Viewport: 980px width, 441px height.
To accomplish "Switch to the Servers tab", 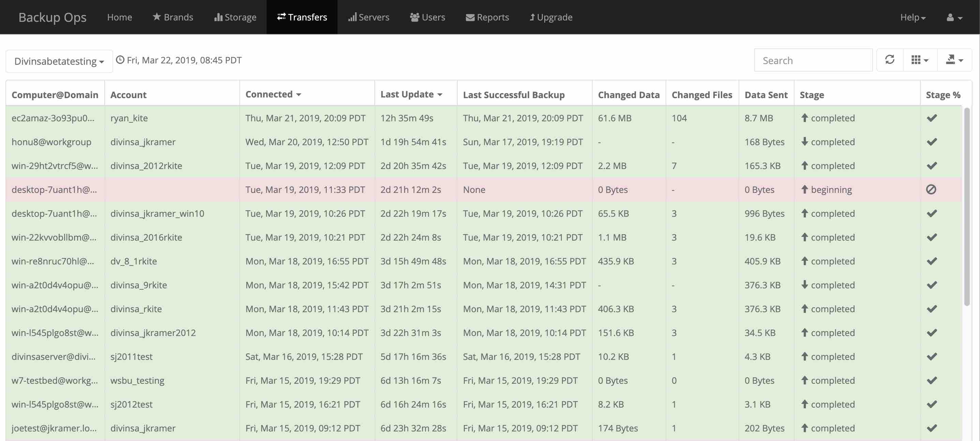I will [x=368, y=17].
